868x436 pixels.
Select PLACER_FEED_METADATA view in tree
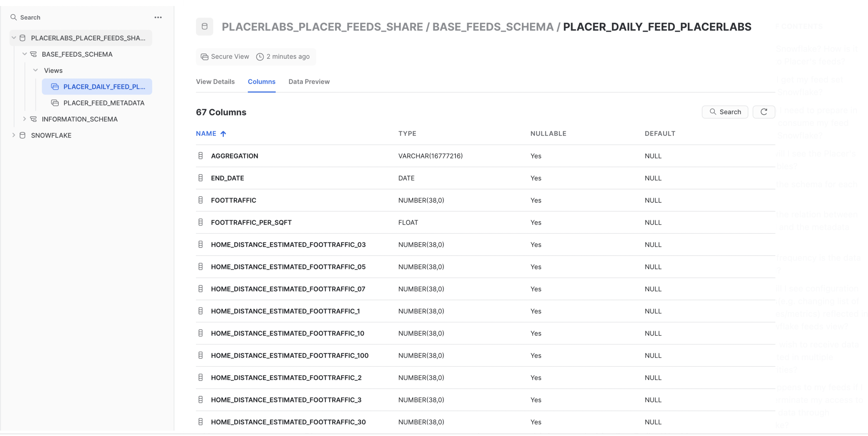pos(104,103)
